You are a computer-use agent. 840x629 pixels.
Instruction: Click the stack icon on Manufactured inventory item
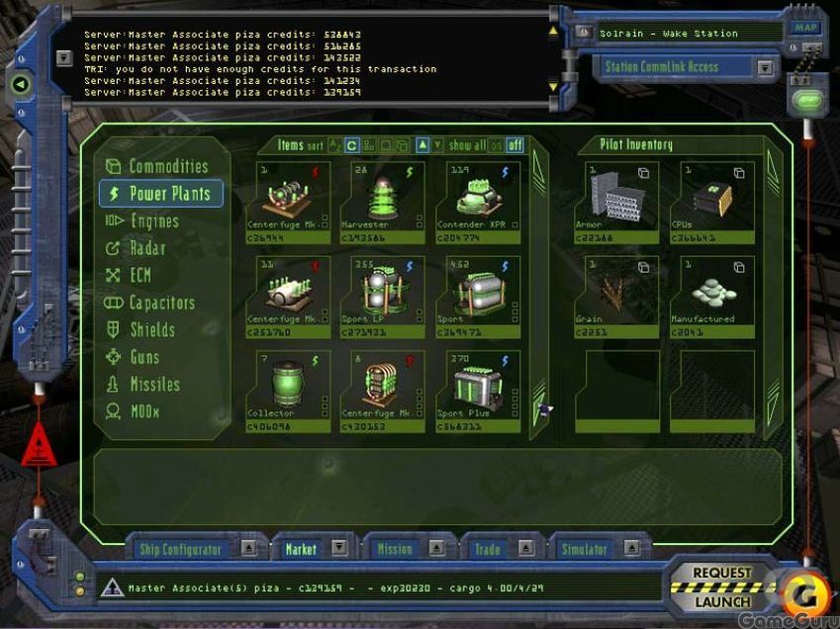pos(739,267)
